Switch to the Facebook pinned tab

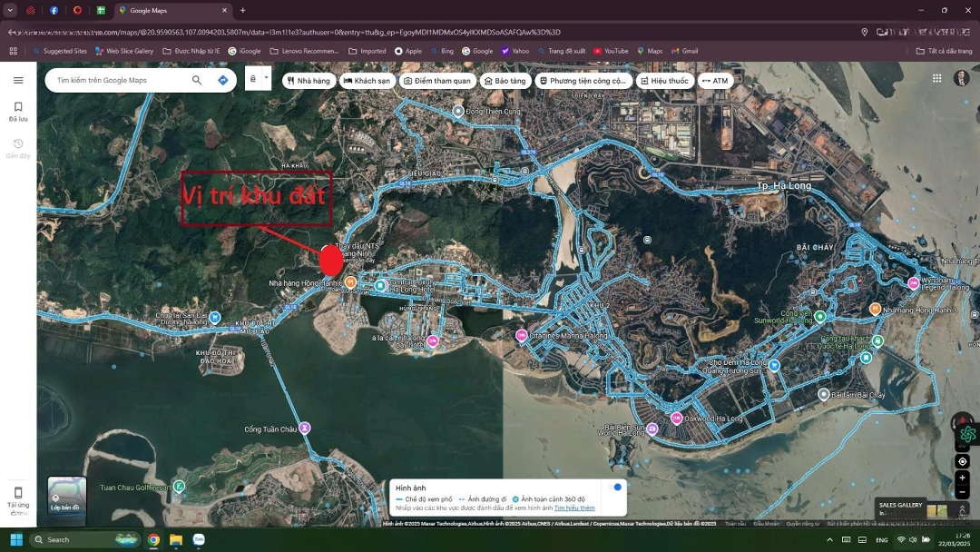coord(54,11)
